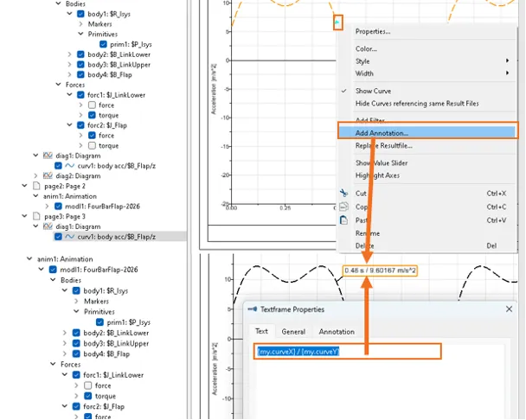Expand the diag2: Diagram tree node
Screen dimensions: 526x420
[x=35, y=175]
